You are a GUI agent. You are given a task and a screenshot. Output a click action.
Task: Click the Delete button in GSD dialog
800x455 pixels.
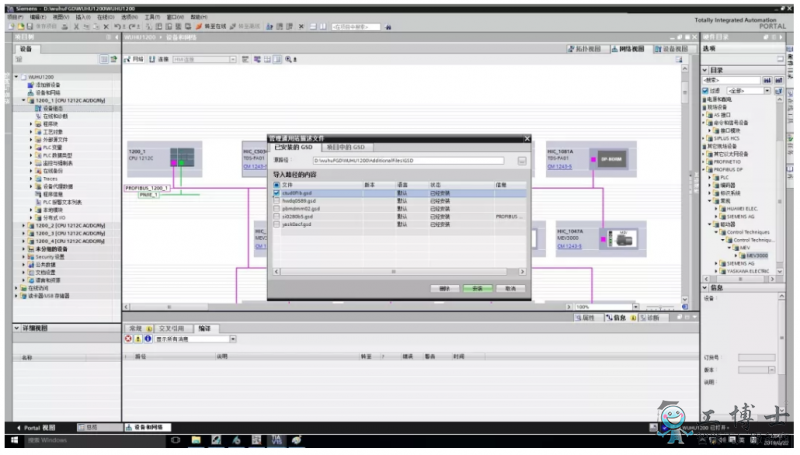(444, 289)
